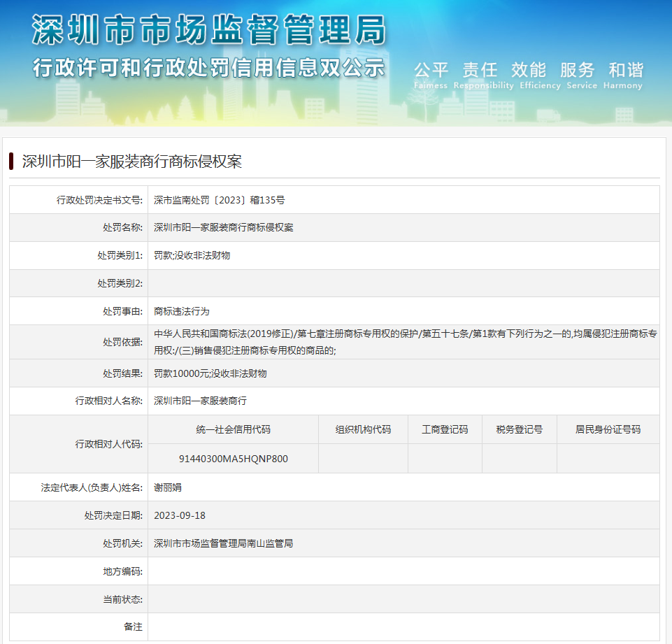Click the 中华人民共和国商标法 legal basis text
The image size is (672, 644).
406,342
